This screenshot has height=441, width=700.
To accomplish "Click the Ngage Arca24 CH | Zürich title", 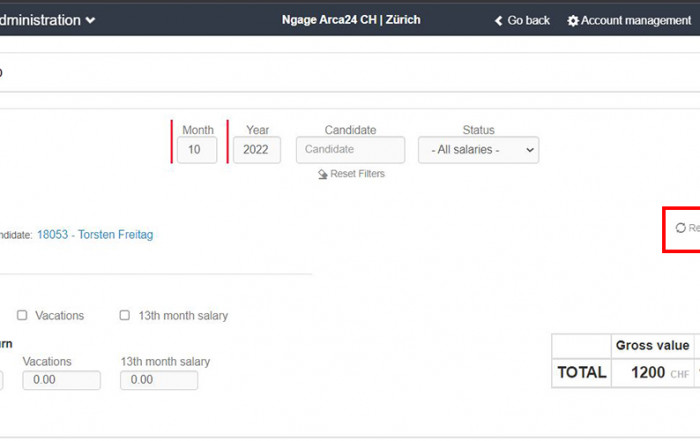I will click(350, 20).
